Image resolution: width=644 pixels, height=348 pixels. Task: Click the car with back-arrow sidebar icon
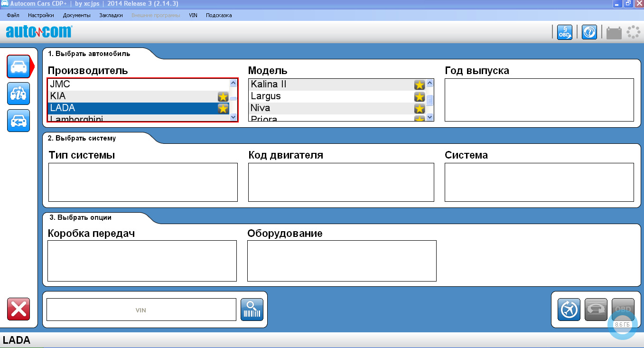pyautogui.click(x=19, y=121)
